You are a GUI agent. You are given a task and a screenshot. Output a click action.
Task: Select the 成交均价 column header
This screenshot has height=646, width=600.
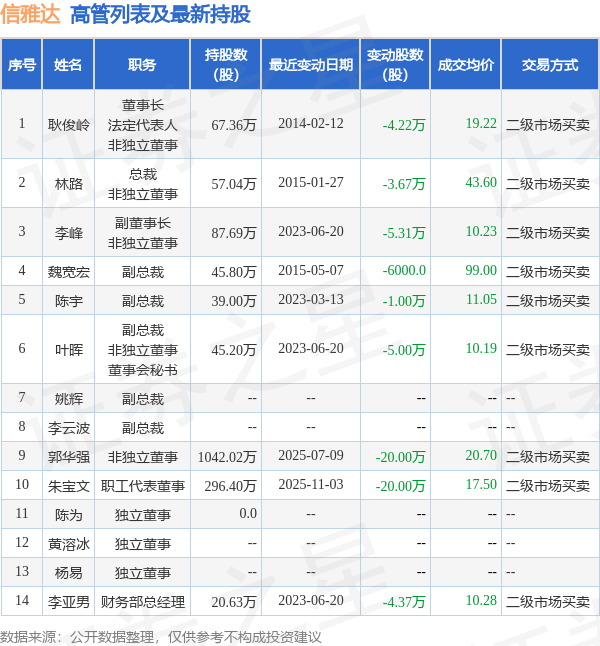[x=466, y=65]
